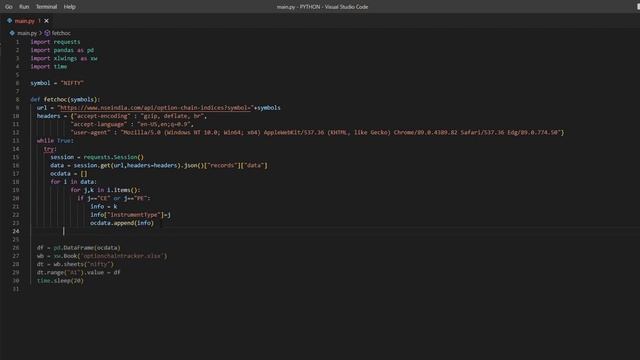Click 'info = k' on line 21
This screenshot has height=360, width=640.
104,207
